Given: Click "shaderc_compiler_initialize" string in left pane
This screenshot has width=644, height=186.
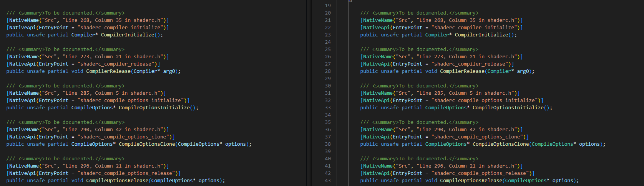Looking at the screenshot, I should [120, 28].
